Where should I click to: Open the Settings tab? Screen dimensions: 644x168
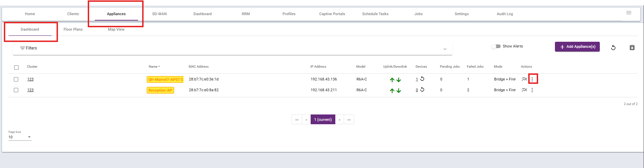click(x=462, y=14)
